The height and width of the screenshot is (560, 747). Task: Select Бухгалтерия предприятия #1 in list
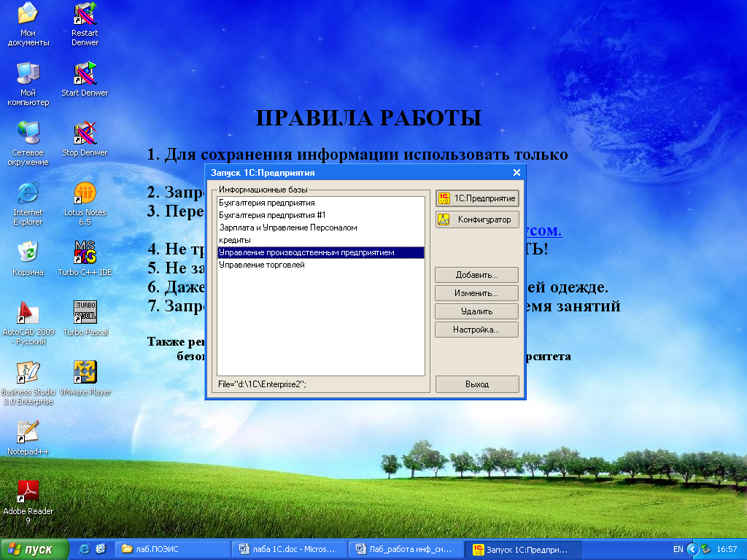[x=272, y=215]
